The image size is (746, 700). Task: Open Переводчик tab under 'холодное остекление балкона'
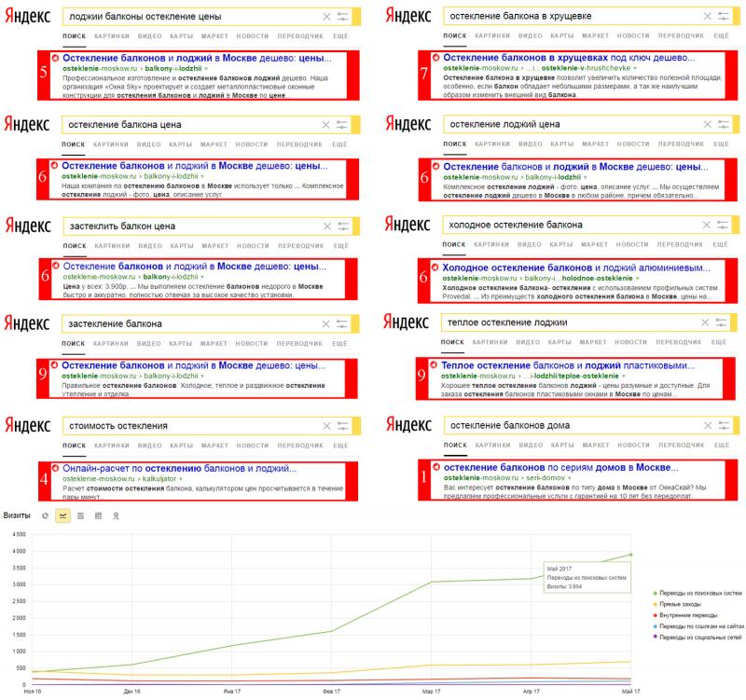(680, 244)
